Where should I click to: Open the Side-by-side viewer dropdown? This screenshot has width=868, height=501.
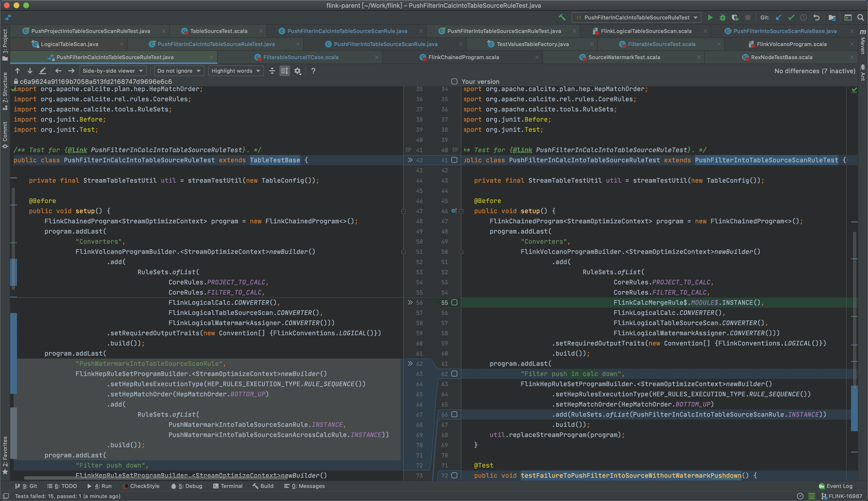pyautogui.click(x=113, y=71)
